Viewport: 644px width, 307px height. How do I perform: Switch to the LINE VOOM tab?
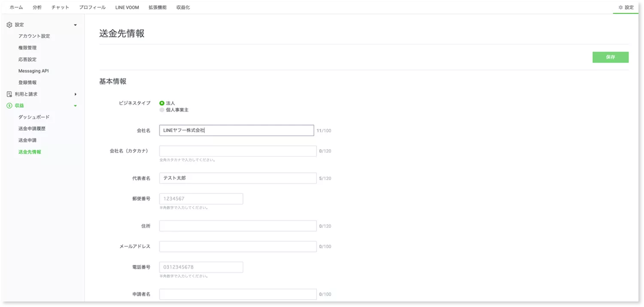(127, 7)
